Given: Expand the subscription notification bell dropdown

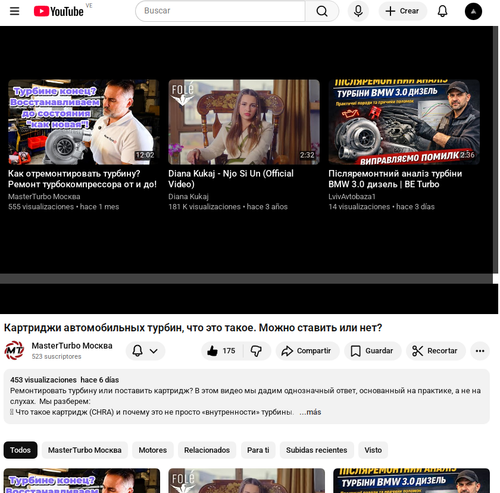Looking at the screenshot, I should (145, 351).
